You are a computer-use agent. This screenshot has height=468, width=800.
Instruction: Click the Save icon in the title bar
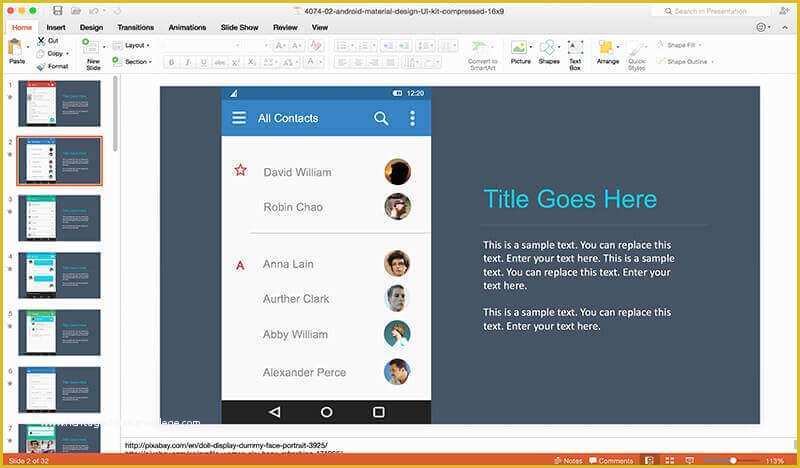[58, 11]
